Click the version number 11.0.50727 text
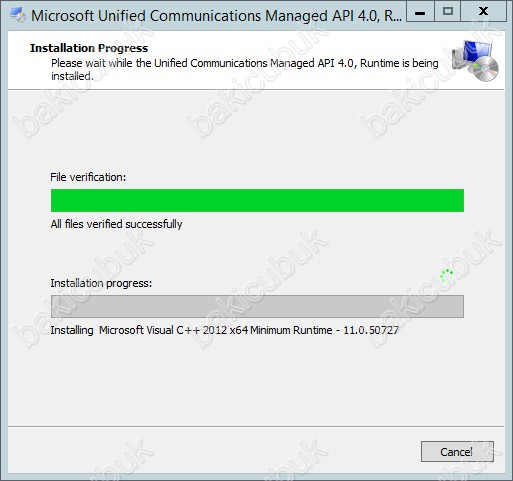 [x=371, y=330]
